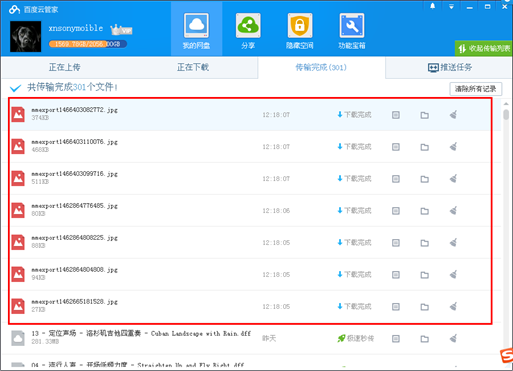513x371 pixels.
Task: Open file mmexport1462864776485.jpg via its document icon
Action: pos(396,211)
